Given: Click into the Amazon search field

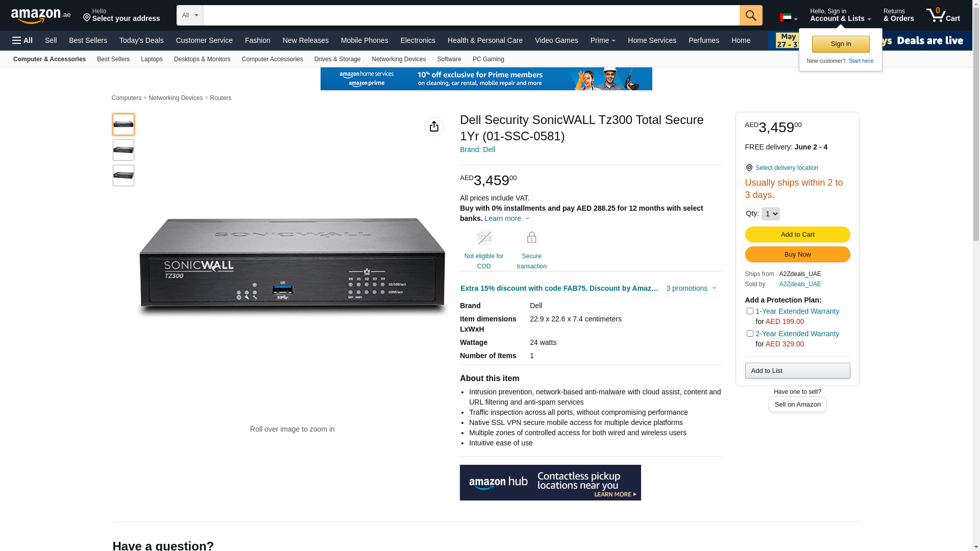Looking at the screenshot, I should [x=471, y=15].
